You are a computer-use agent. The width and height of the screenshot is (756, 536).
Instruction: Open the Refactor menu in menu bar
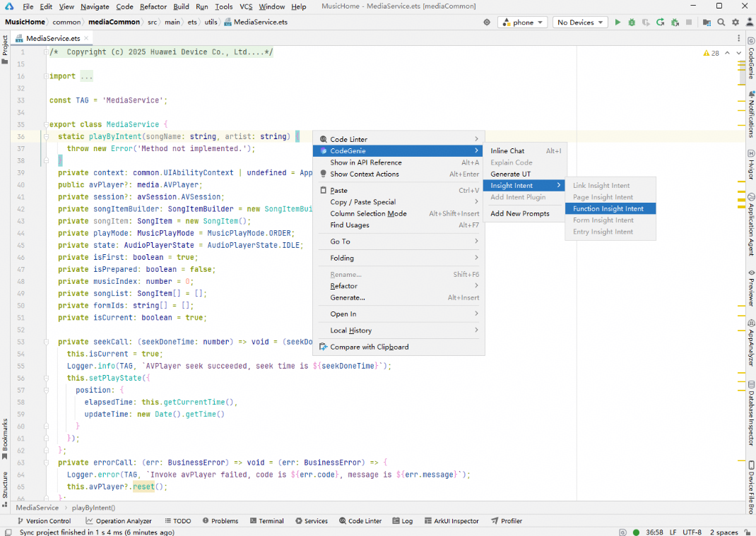[153, 6]
